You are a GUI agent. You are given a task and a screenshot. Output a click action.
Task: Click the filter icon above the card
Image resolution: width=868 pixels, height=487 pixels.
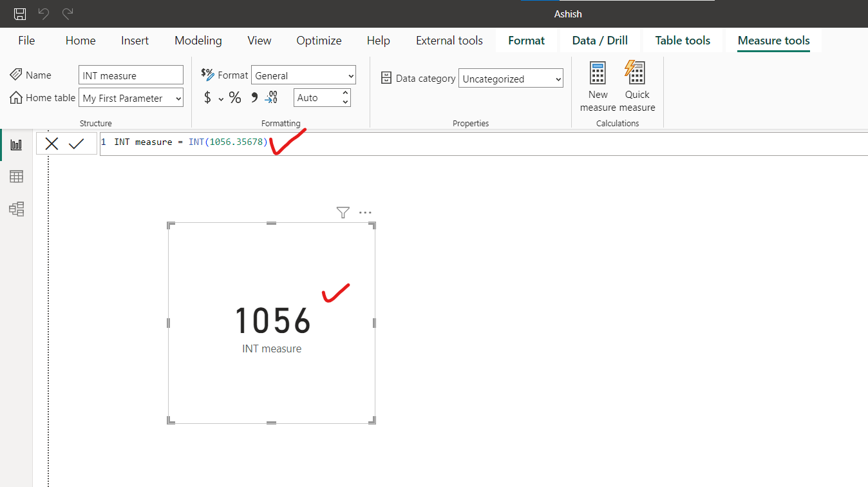(343, 213)
